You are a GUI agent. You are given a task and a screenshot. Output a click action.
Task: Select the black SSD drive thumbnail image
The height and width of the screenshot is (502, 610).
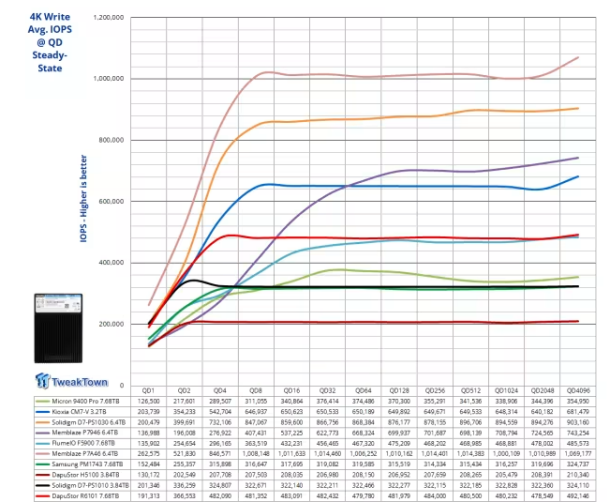(58, 328)
